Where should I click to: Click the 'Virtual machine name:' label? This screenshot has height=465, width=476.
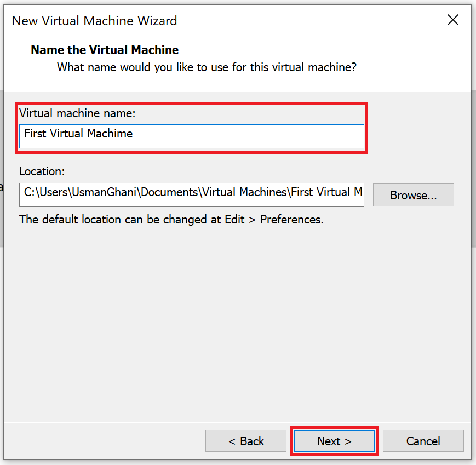click(77, 113)
